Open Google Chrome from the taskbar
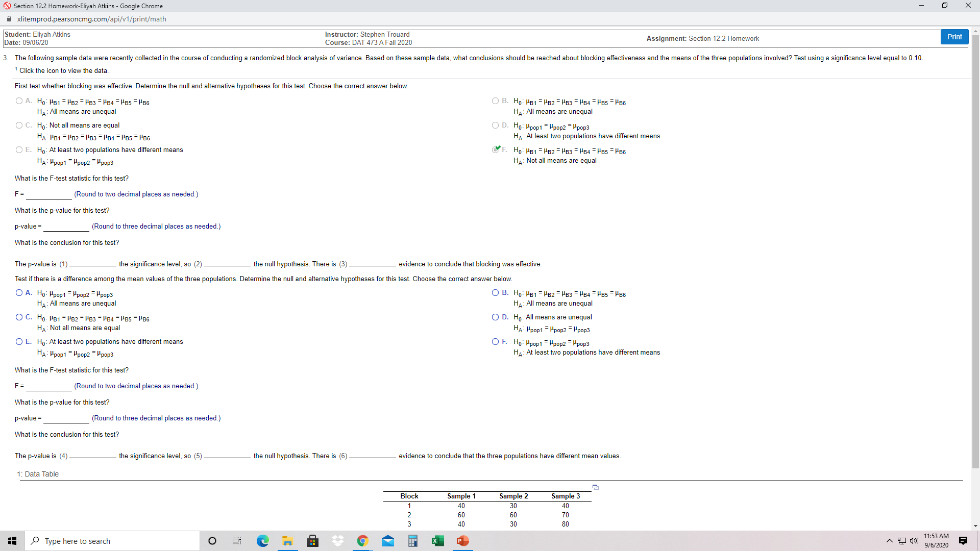The height and width of the screenshot is (551, 980). [x=362, y=541]
